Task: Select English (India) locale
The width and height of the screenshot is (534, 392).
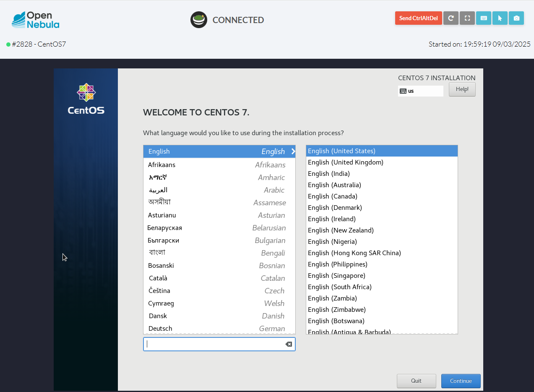Action: pos(382,174)
